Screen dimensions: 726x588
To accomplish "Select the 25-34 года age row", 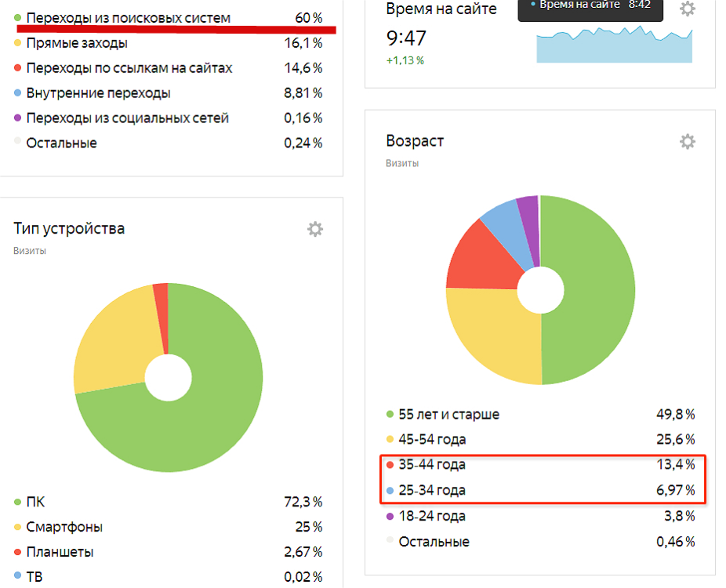I will [432, 491].
